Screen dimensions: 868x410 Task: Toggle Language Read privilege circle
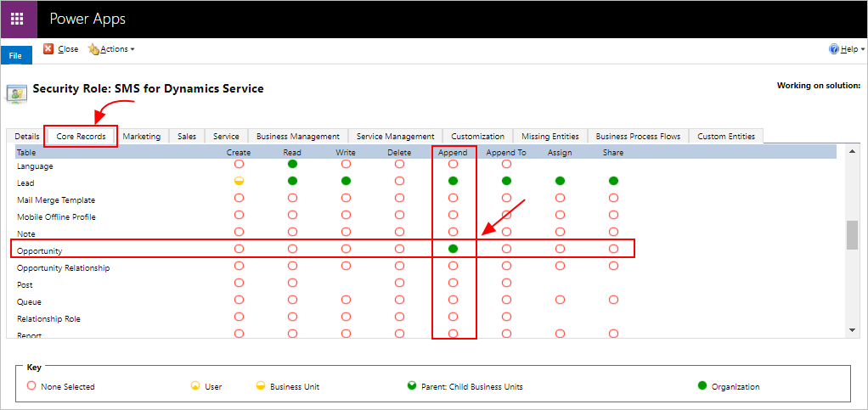tap(292, 164)
